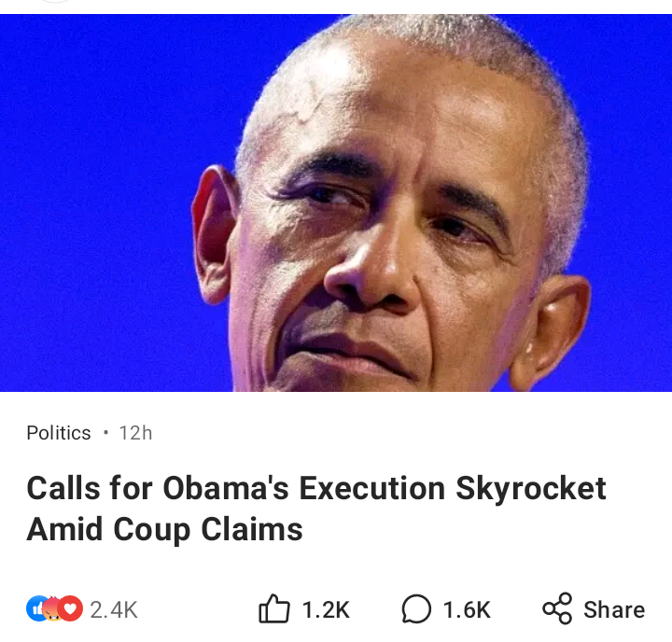The width and height of the screenshot is (672, 642).
Task: Open the article's large header photo
Action: (x=336, y=202)
